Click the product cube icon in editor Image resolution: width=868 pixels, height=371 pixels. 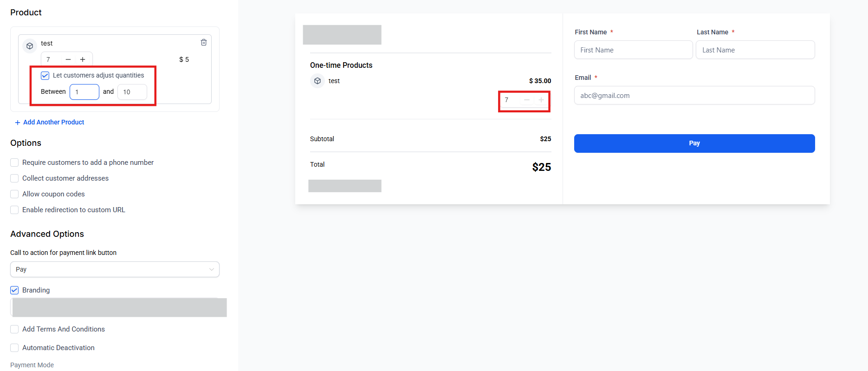tap(30, 46)
